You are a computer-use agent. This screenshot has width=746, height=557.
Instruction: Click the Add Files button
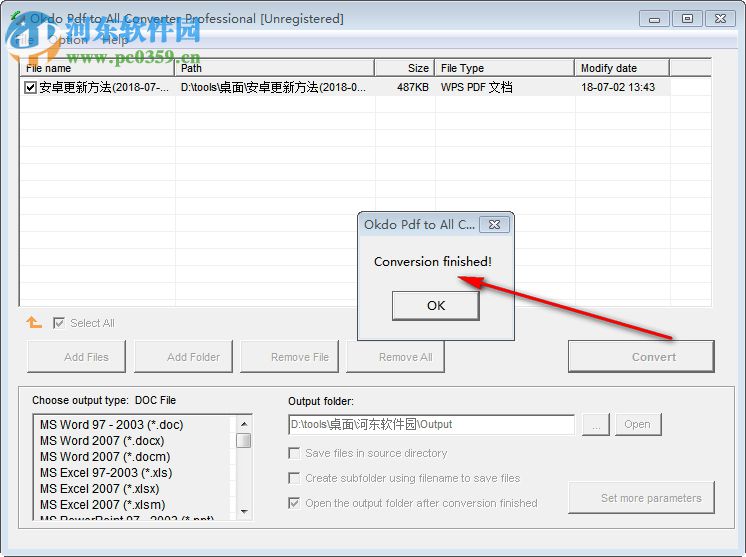[77, 356]
